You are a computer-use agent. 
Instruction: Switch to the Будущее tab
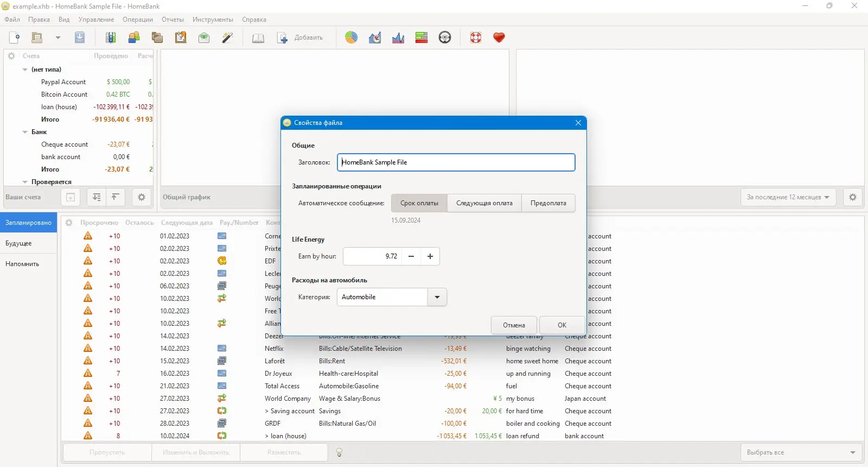[x=28, y=243]
